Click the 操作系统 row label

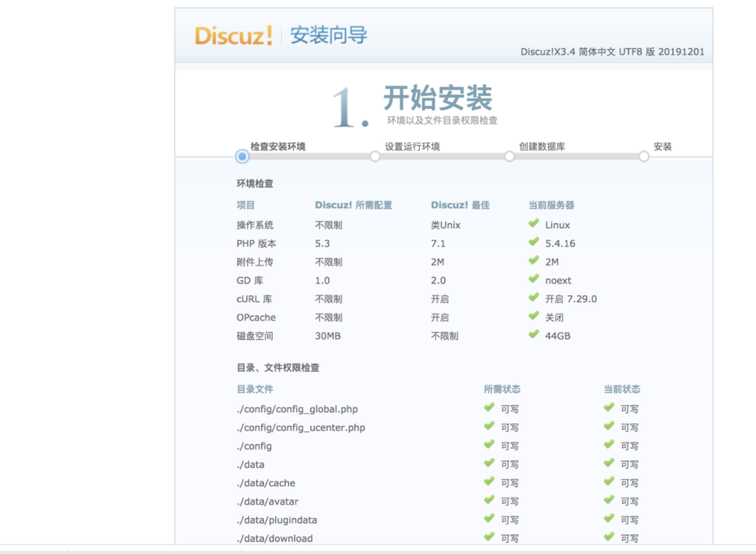[255, 225]
